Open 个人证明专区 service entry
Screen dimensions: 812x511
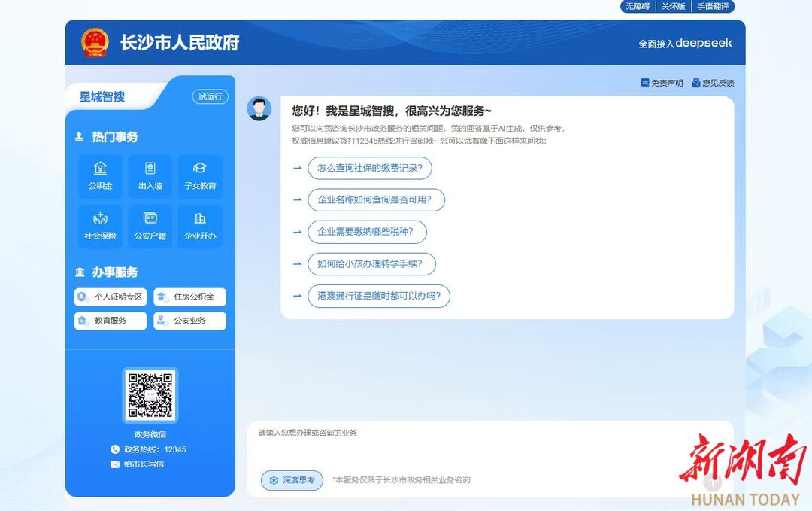(x=111, y=297)
